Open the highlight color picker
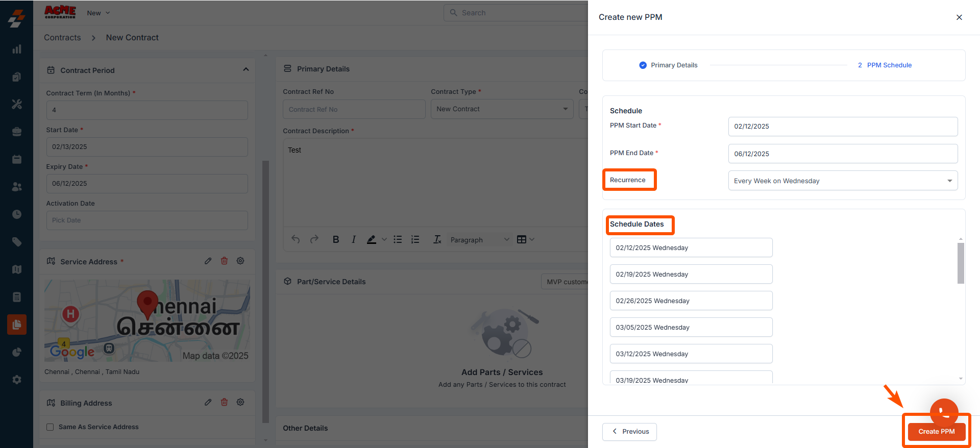This screenshot has height=448, width=980. 384,239
